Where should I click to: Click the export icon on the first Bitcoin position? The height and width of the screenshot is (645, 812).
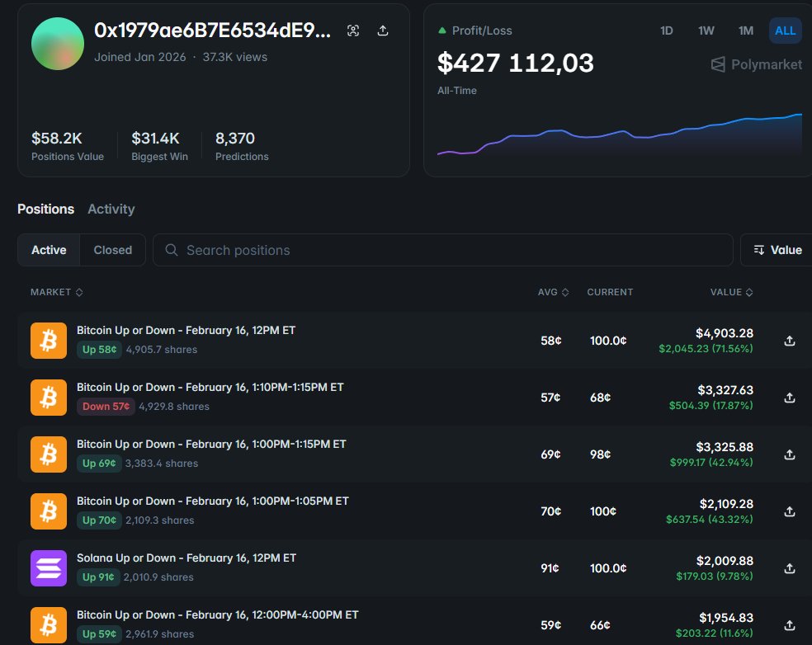(x=789, y=341)
